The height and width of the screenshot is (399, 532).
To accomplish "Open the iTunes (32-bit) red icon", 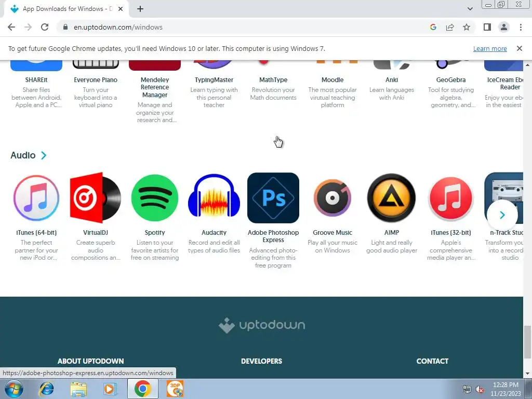I will [450, 198].
